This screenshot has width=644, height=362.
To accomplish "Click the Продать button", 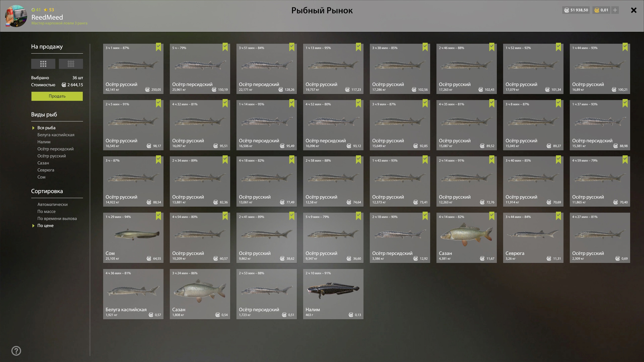I will (x=57, y=96).
